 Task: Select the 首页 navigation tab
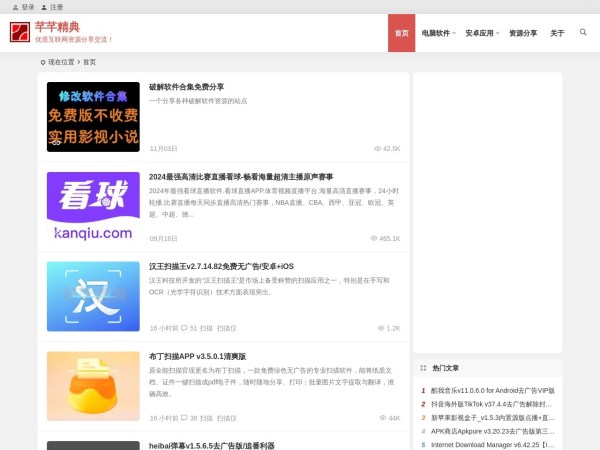(401, 33)
